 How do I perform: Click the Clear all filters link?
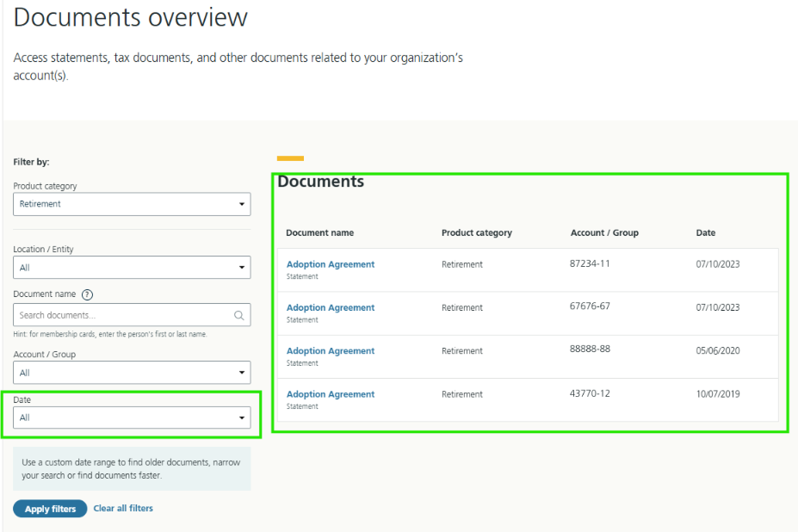pyautogui.click(x=123, y=508)
